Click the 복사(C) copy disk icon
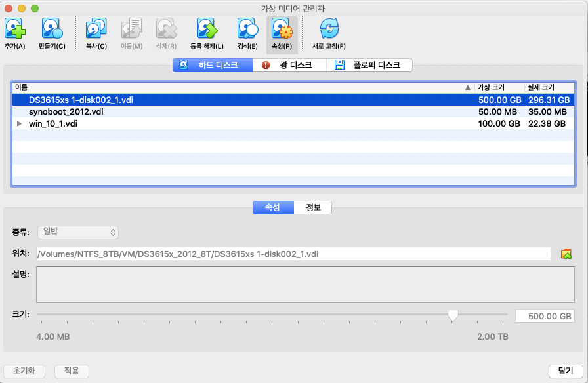Viewport: 588px width, 383px height. pyautogui.click(x=96, y=30)
